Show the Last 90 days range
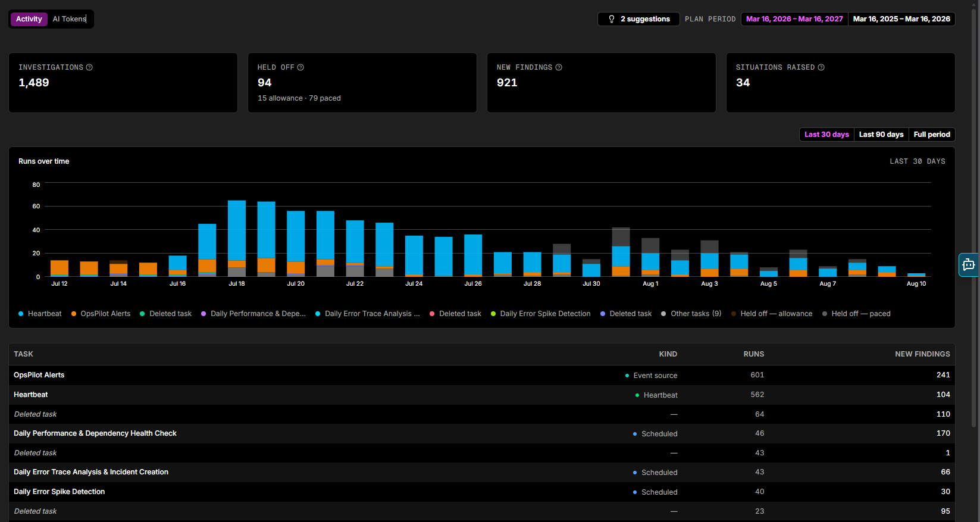The width and height of the screenshot is (980, 522). 881,135
